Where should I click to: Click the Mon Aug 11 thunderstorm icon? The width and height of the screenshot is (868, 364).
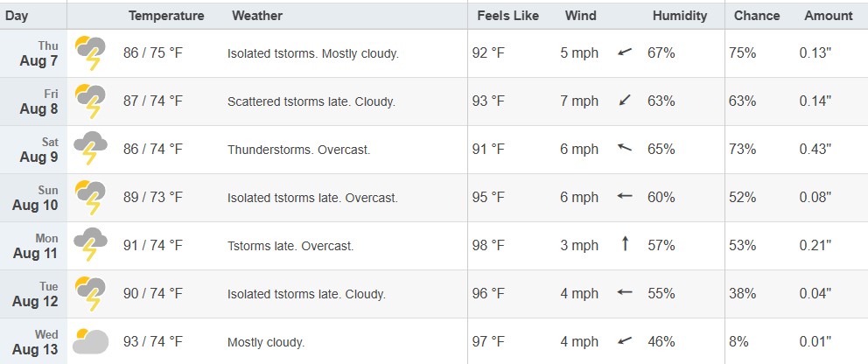91,245
